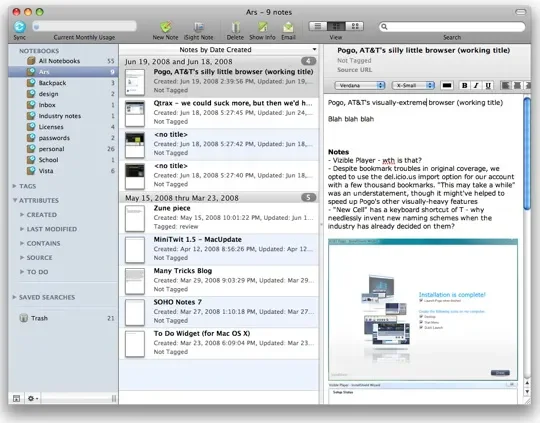Open the Zune piece note
This screenshot has height=423, width=540.
tap(219, 217)
